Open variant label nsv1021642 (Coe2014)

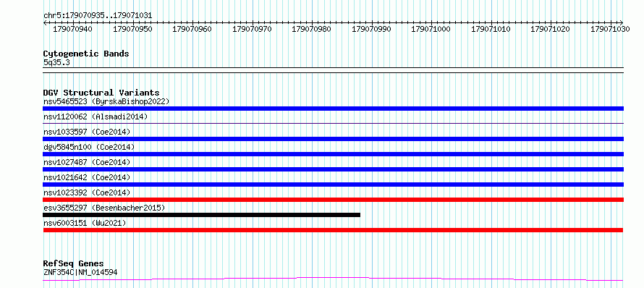point(87,177)
